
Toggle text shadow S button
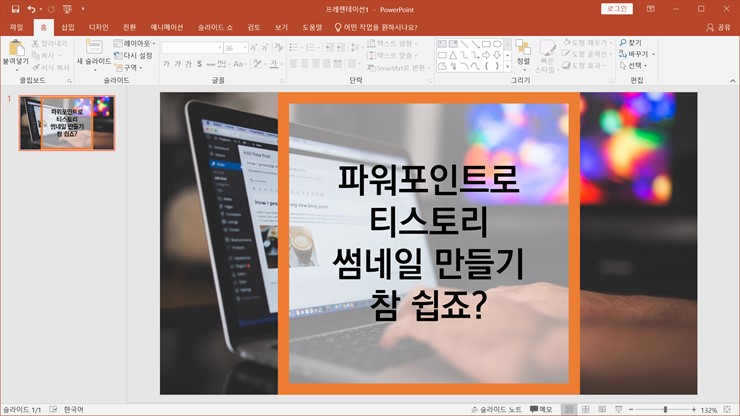[x=200, y=64]
